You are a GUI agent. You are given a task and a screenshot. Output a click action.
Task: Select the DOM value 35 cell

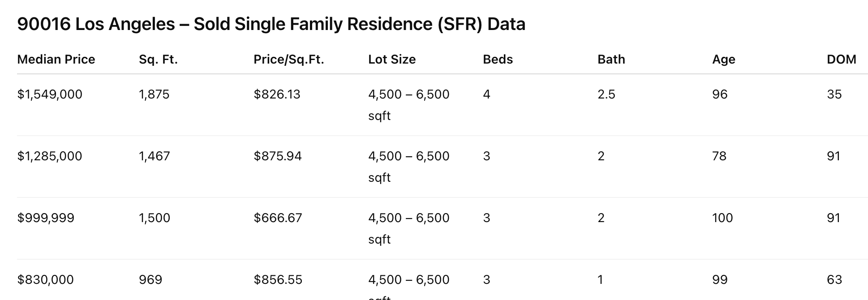coord(834,94)
